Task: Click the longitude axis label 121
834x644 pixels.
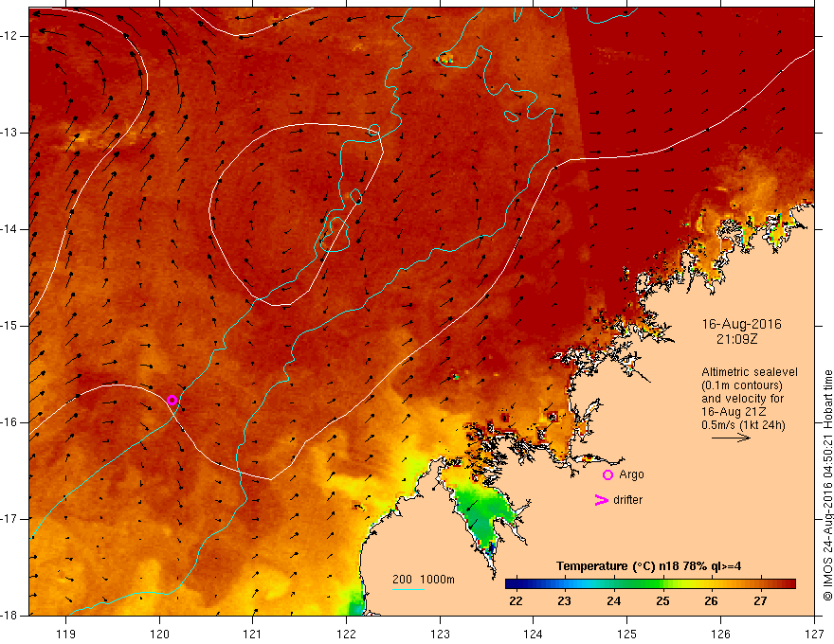Action: pyautogui.click(x=253, y=634)
